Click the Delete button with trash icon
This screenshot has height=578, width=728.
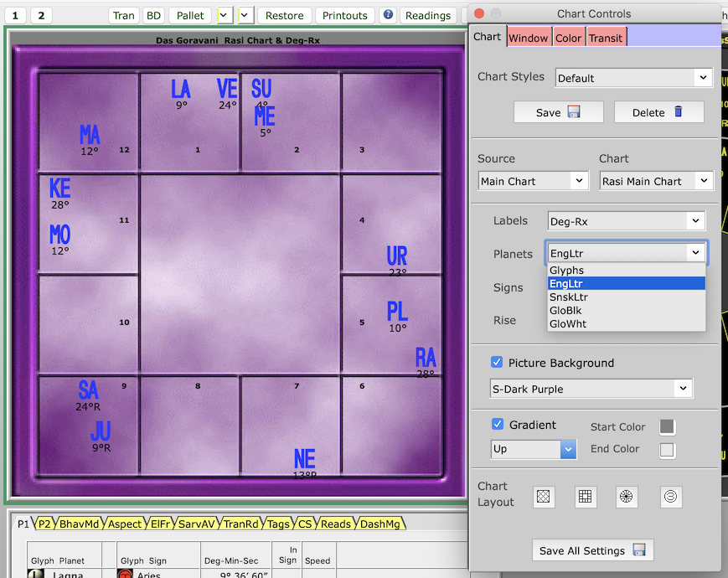[658, 112]
